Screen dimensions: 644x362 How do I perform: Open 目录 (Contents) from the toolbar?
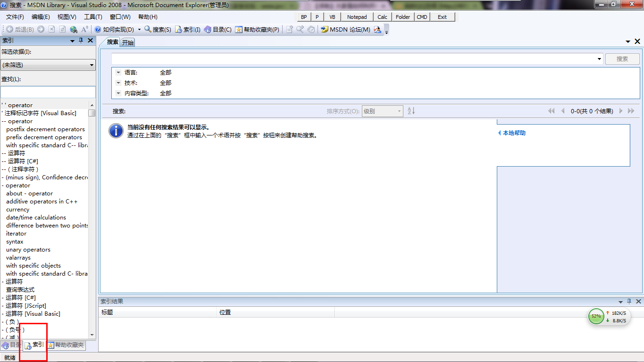click(217, 29)
